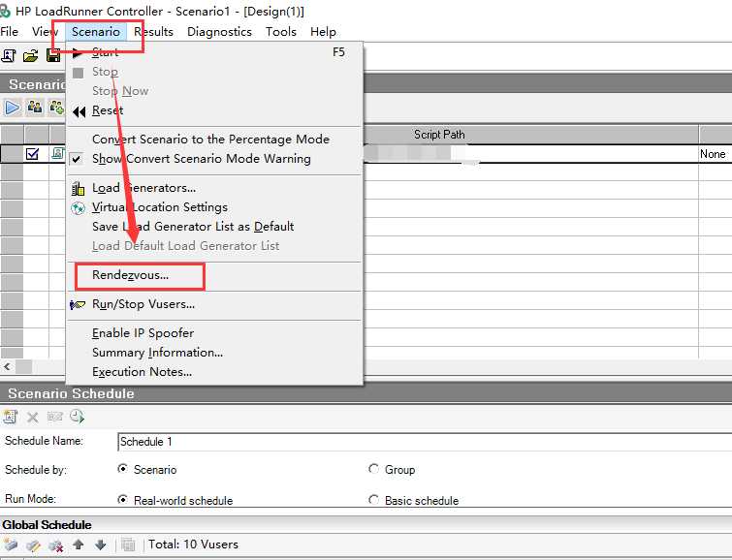Open the View menu
The image size is (732, 560).
tap(45, 32)
